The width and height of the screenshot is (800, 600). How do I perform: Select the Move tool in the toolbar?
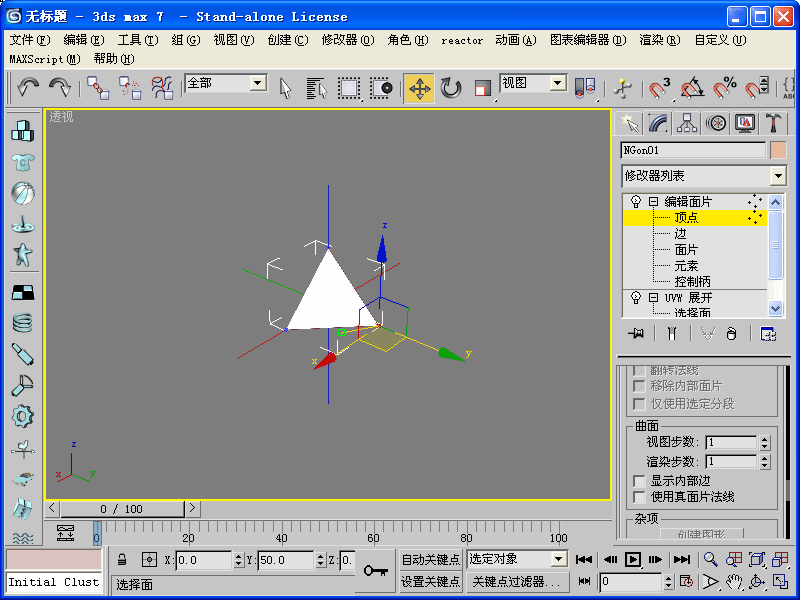pyautogui.click(x=419, y=88)
